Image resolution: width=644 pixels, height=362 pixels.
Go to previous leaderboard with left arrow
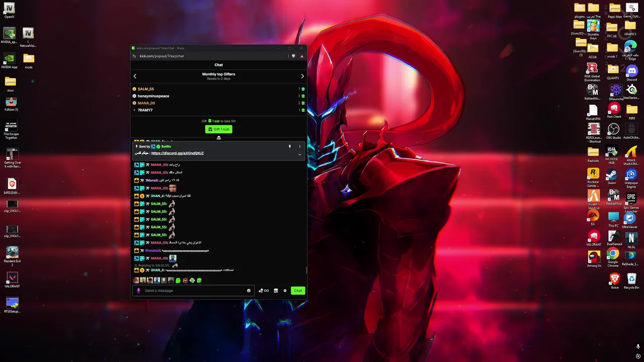pyautogui.click(x=135, y=76)
